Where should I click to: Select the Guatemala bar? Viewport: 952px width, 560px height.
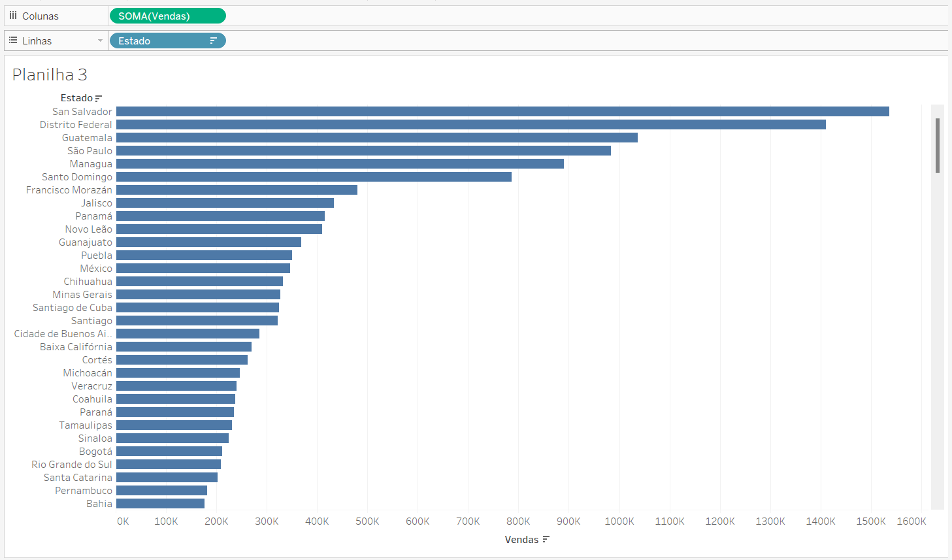377,138
